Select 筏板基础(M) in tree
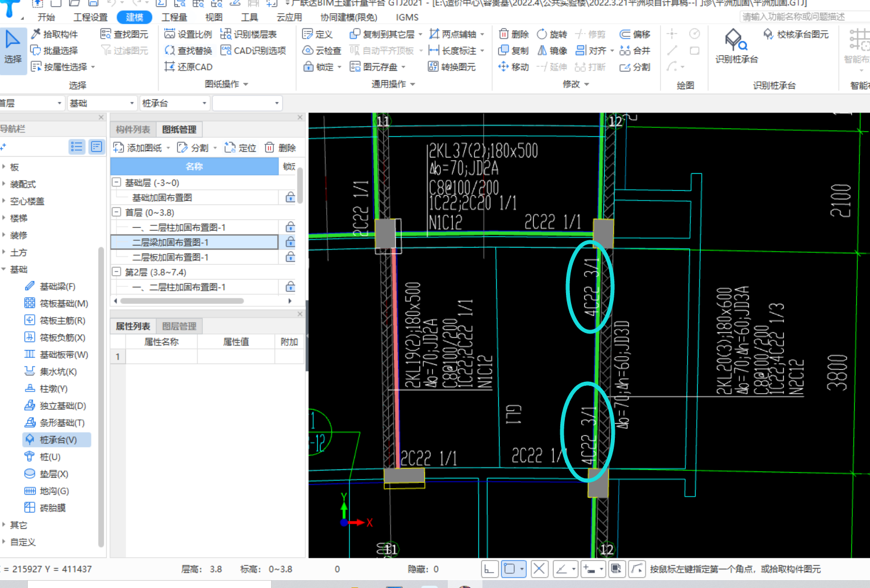 tap(56, 303)
